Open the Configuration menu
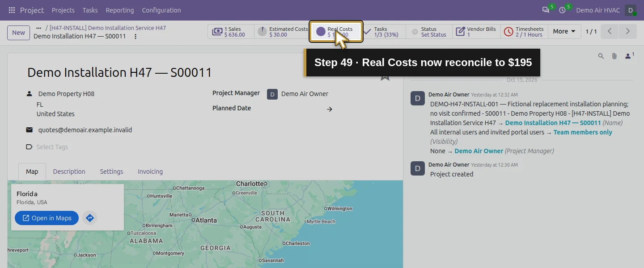This screenshot has height=268, width=644. tap(161, 10)
